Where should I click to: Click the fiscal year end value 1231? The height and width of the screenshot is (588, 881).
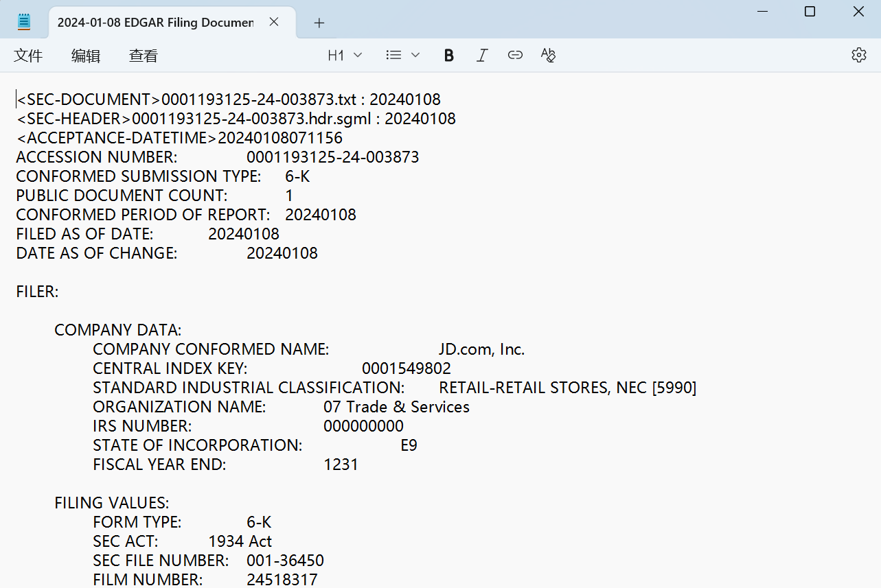point(341,464)
